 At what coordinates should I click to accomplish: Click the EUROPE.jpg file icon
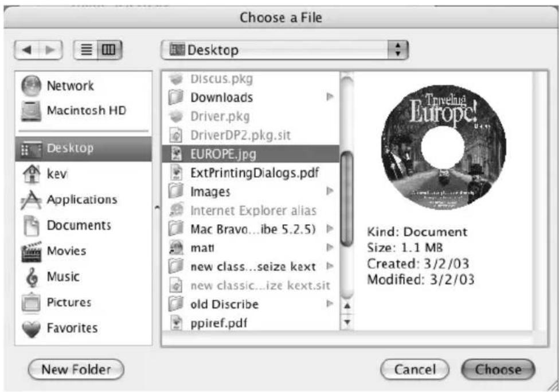point(176,154)
